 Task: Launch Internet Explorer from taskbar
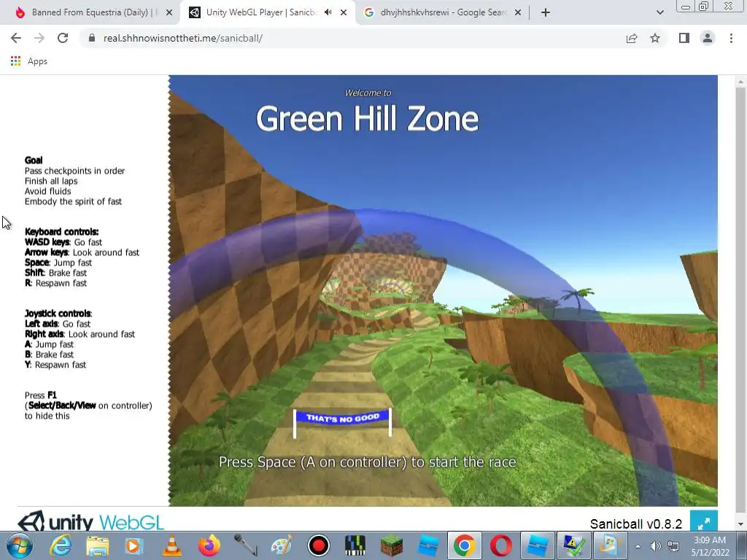coord(61,545)
